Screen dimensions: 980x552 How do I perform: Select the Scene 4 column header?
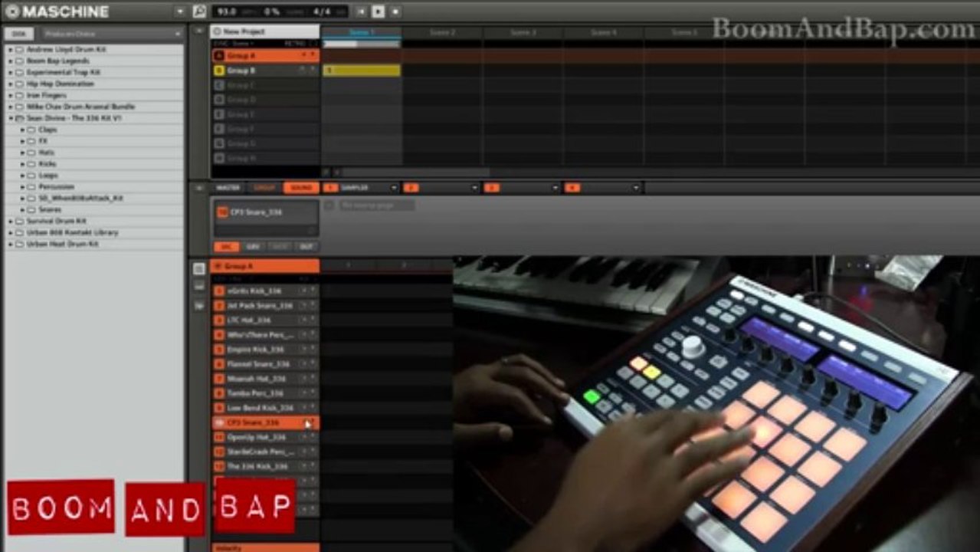pyautogui.click(x=604, y=32)
